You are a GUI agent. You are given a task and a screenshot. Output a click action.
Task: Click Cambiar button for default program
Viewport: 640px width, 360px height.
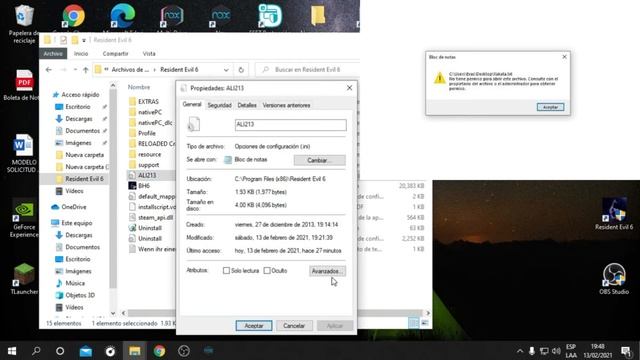319,160
